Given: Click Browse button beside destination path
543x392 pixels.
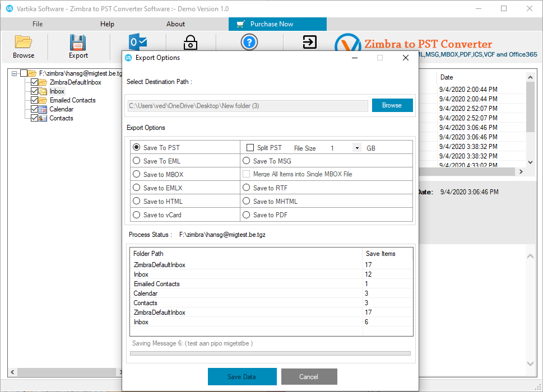Looking at the screenshot, I should coord(392,105).
